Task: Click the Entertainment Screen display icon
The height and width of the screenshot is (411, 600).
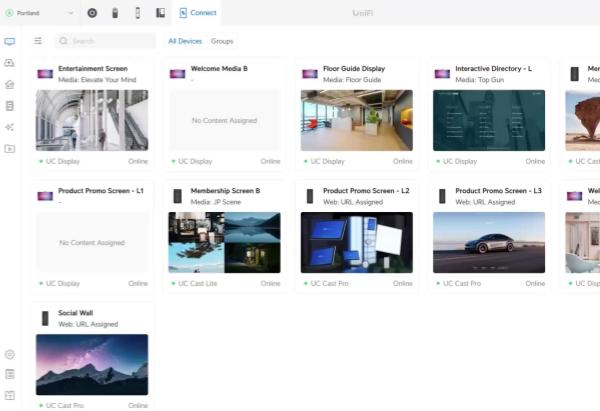Action: click(45, 73)
